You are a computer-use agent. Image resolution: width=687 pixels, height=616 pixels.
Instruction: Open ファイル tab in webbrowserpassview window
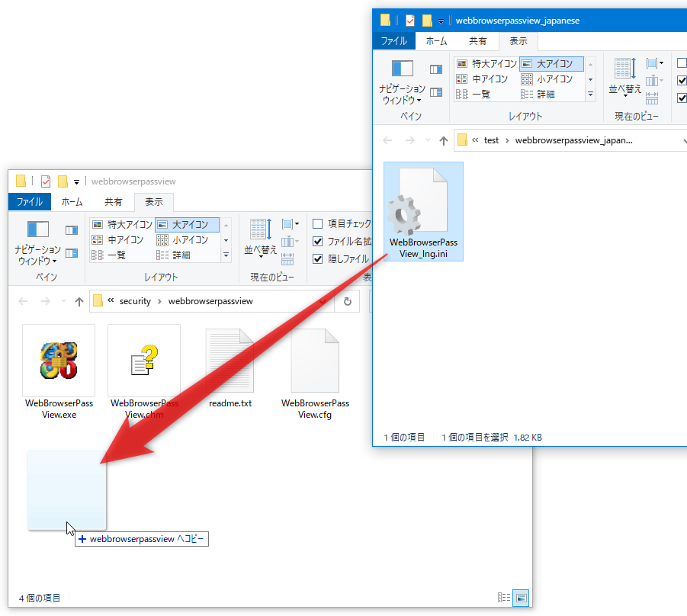[x=30, y=201]
